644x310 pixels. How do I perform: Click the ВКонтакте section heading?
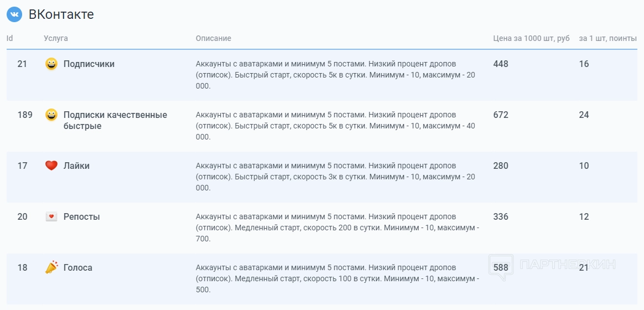(61, 14)
